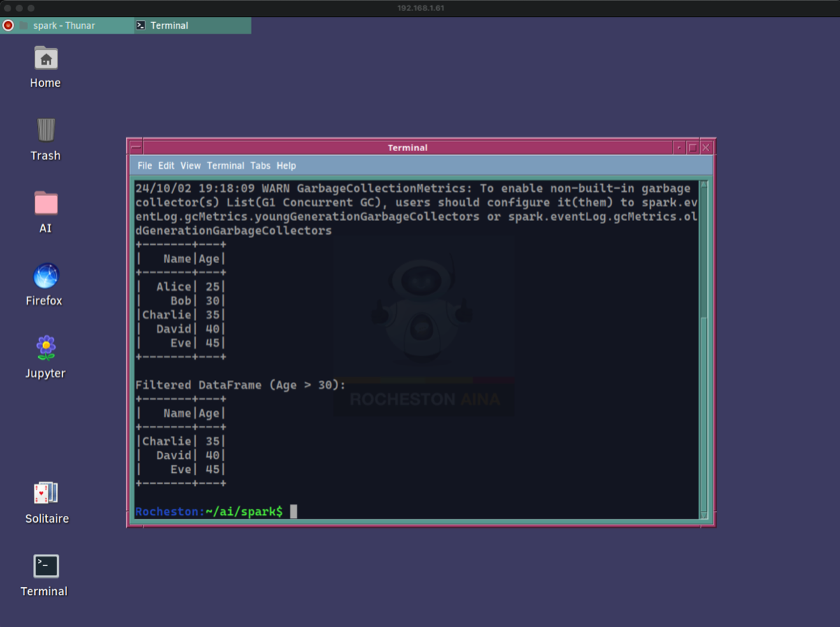This screenshot has height=627, width=840.
Task: Open the Edit menu in Terminal
Action: [166, 166]
